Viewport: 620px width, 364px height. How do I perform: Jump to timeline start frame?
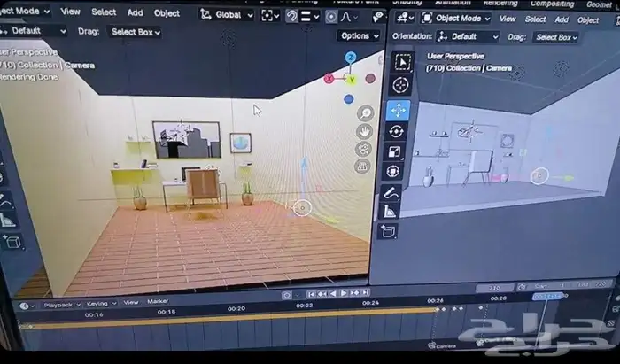tap(312, 294)
